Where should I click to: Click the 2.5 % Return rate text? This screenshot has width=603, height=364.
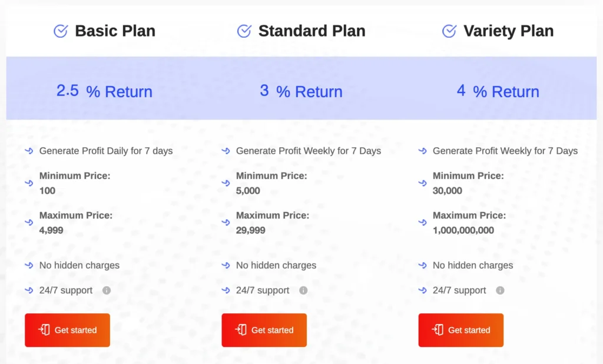[104, 91]
